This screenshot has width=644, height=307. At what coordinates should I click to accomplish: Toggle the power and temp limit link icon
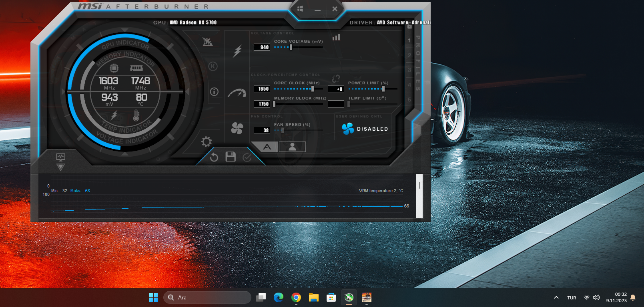click(x=336, y=78)
